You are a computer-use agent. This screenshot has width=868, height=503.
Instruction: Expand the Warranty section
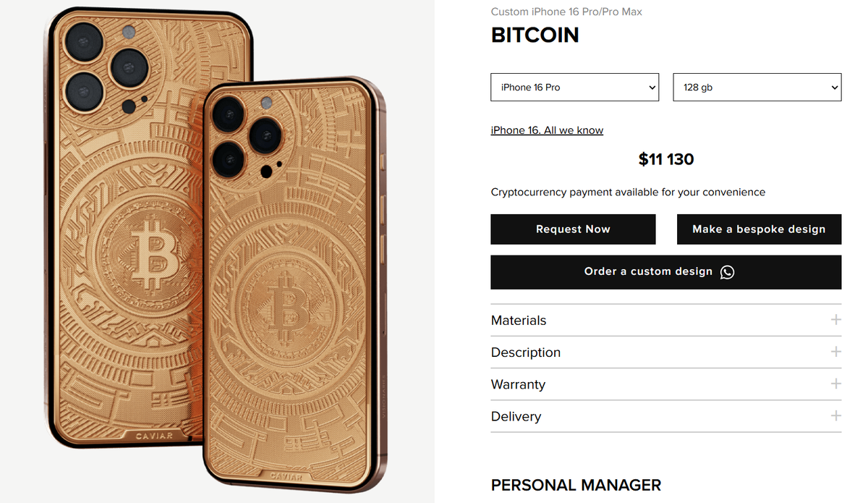coord(518,384)
